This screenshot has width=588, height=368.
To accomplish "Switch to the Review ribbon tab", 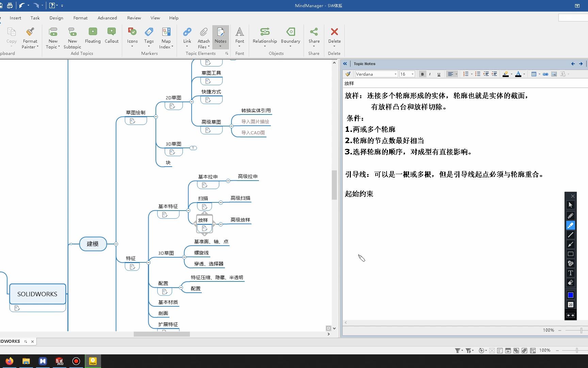I will (134, 18).
